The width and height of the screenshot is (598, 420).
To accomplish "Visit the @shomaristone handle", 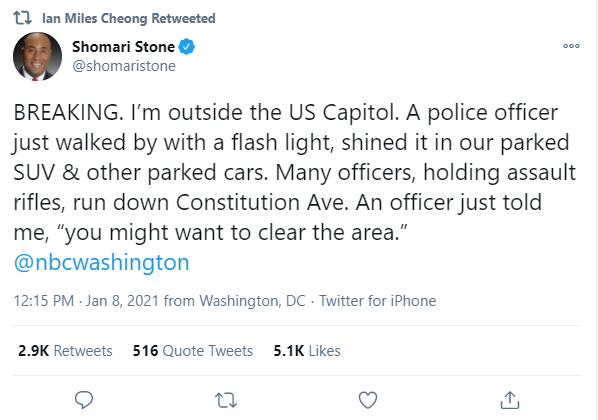I will coord(124,66).
